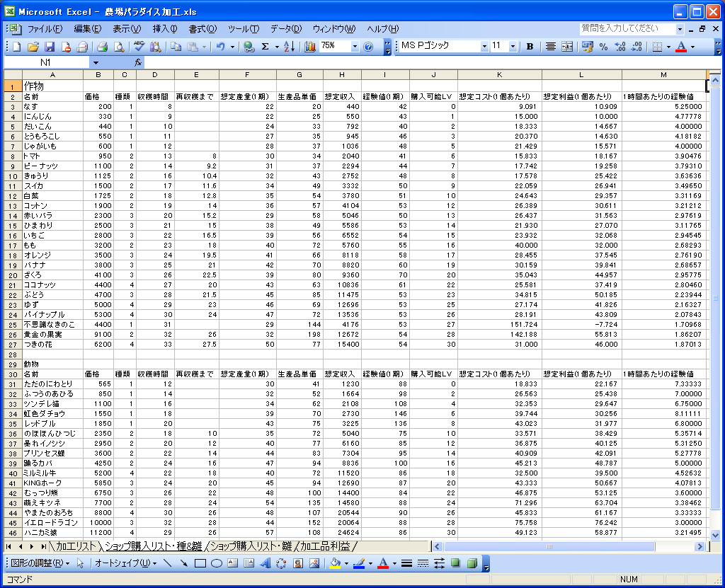725x588 pixels.
Task: Open the zoom 75% dropdown
Action: tap(355, 46)
